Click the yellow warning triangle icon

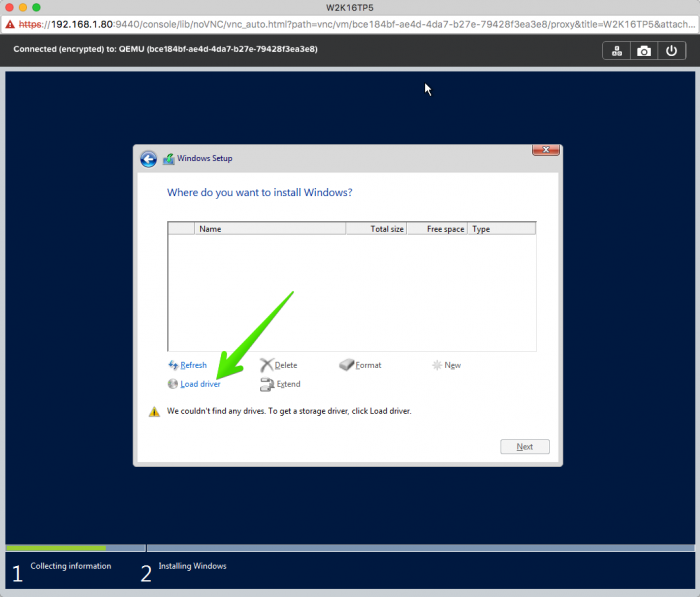154,412
